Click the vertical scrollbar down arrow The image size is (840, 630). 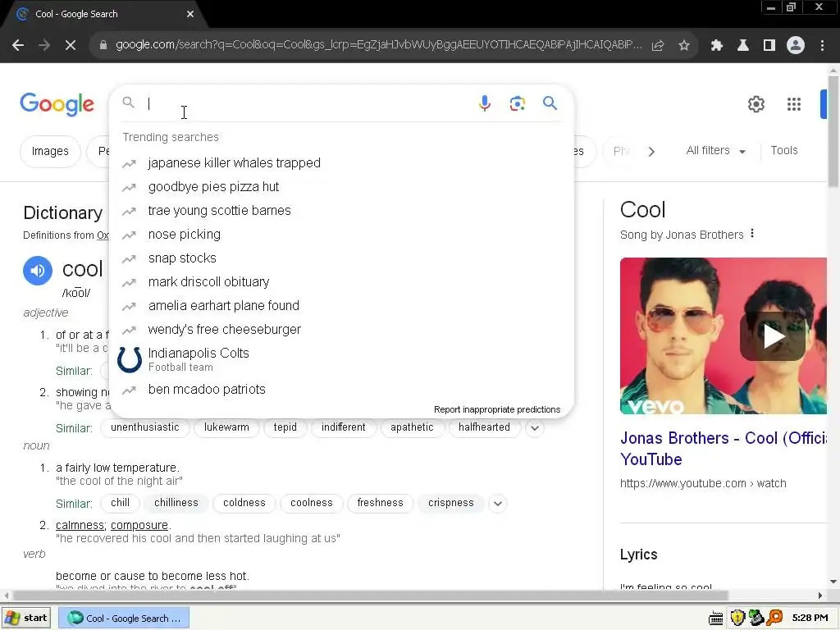pyautogui.click(x=833, y=582)
